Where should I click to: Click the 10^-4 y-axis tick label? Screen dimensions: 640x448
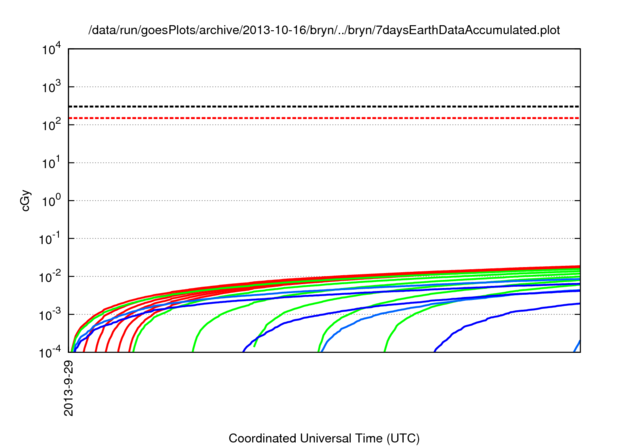(50, 352)
